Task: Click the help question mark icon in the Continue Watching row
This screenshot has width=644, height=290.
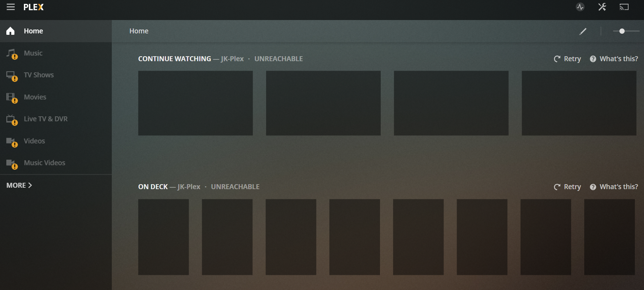Action: coord(593,59)
